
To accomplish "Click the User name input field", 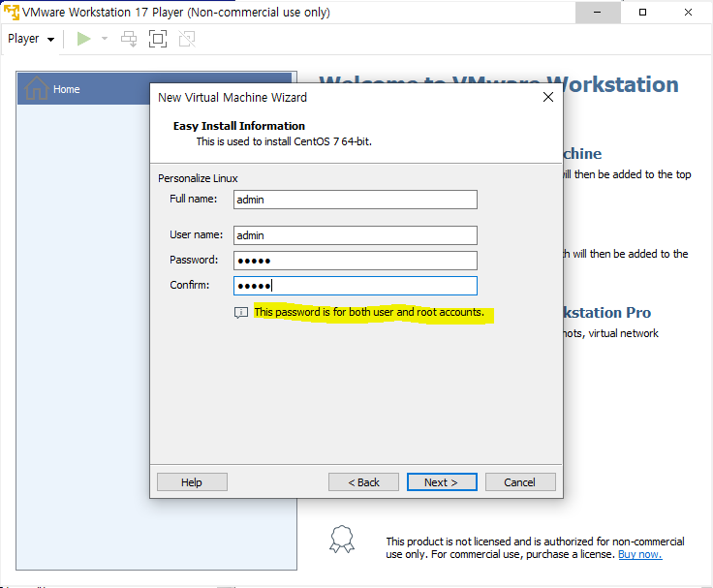I will [x=356, y=235].
